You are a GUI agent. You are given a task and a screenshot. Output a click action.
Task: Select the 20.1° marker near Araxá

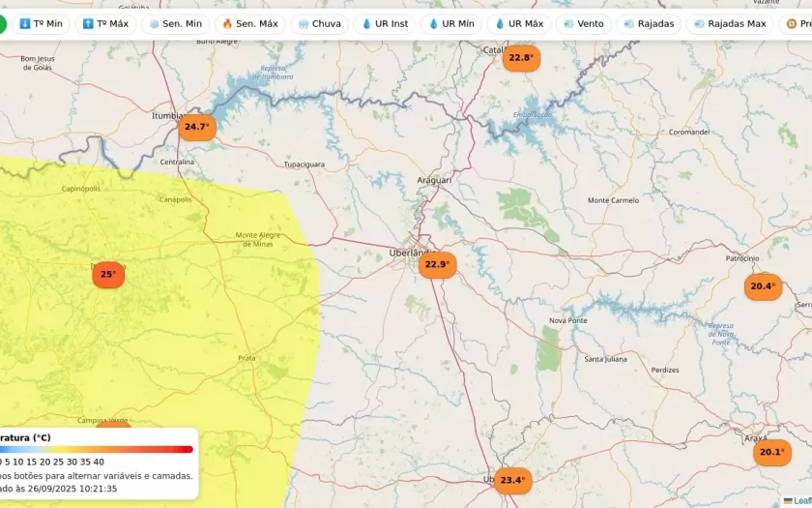click(771, 452)
